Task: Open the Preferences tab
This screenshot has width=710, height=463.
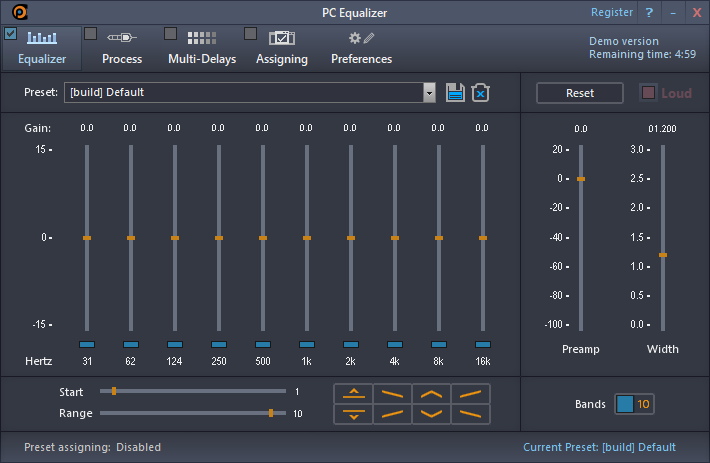Action: pyautogui.click(x=361, y=48)
